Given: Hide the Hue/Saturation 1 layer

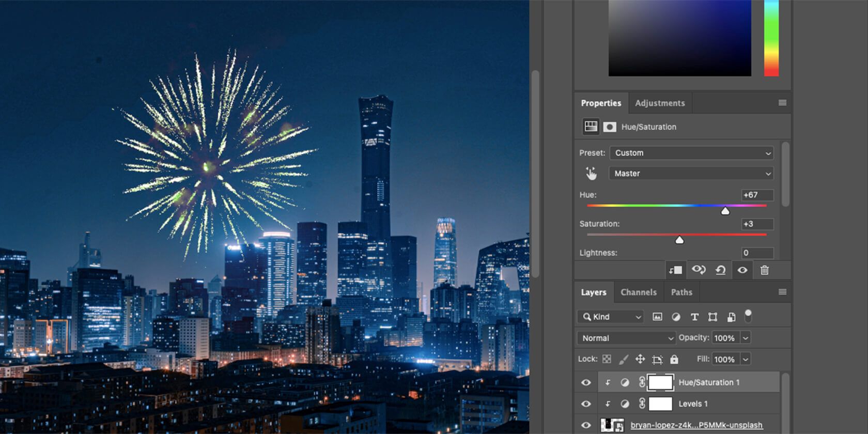Looking at the screenshot, I should [586, 382].
